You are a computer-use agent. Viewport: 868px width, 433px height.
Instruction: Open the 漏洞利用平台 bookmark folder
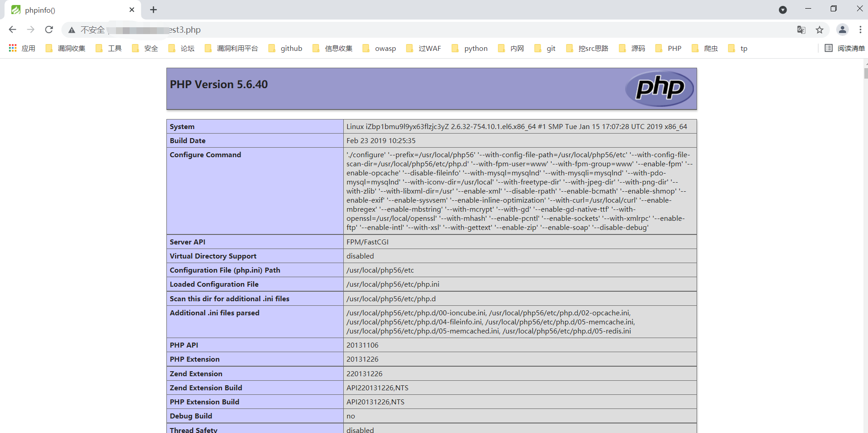click(231, 48)
